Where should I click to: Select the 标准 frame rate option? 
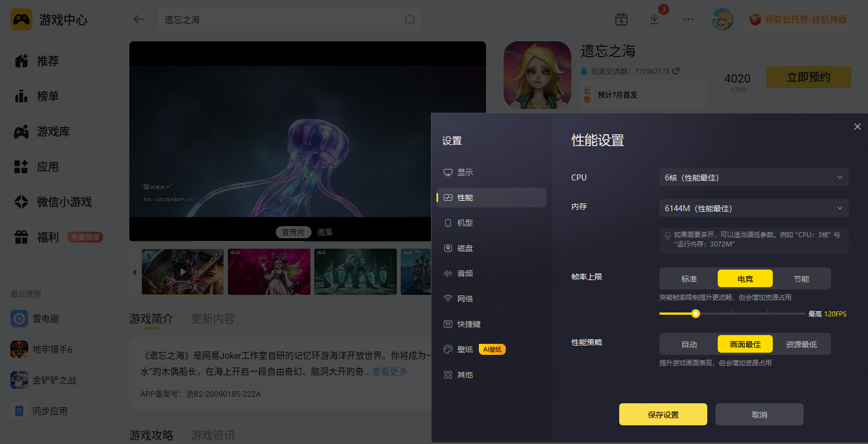point(689,279)
